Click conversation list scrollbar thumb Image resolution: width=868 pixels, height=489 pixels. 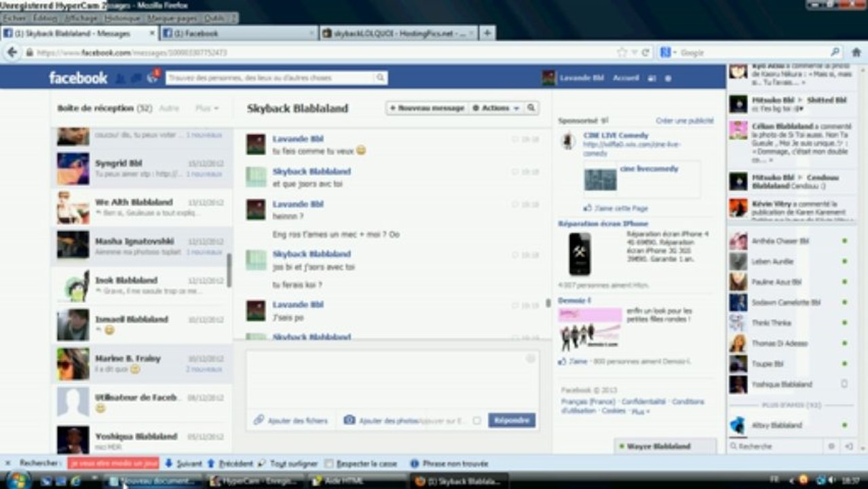[x=229, y=270]
